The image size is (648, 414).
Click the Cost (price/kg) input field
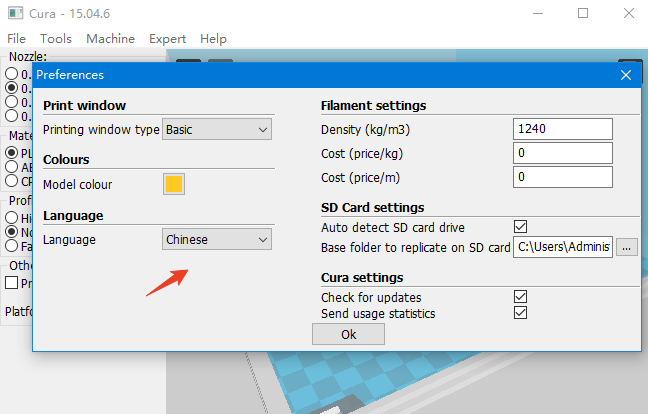562,153
